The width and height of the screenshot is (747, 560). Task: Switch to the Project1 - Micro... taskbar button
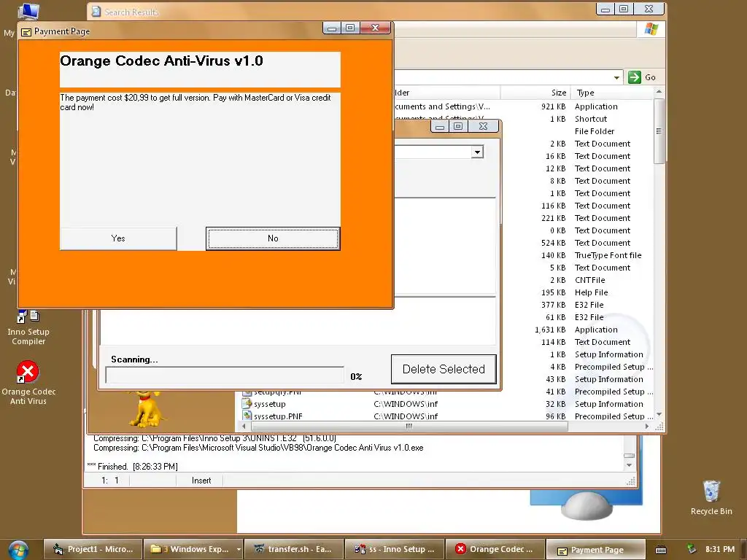tap(93, 549)
